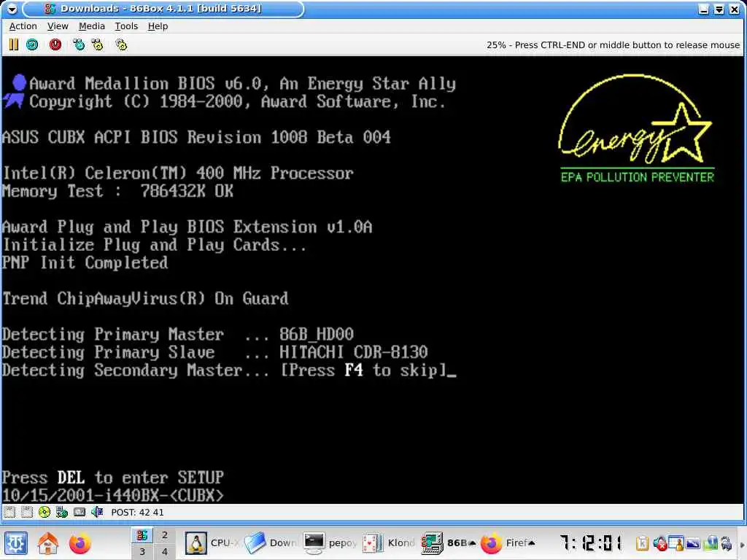This screenshot has width=747, height=560.
Task: Click the 86Box title bar text
Action: click(x=161, y=9)
